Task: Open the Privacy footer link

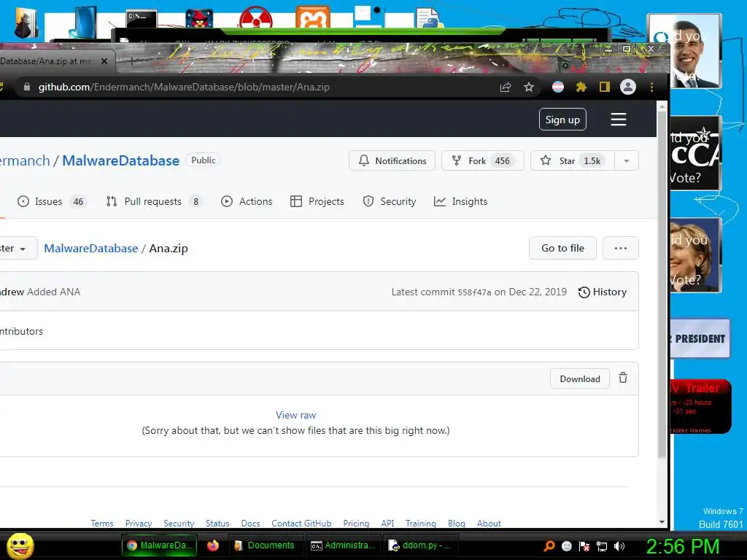Action: pyautogui.click(x=138, y=524)
